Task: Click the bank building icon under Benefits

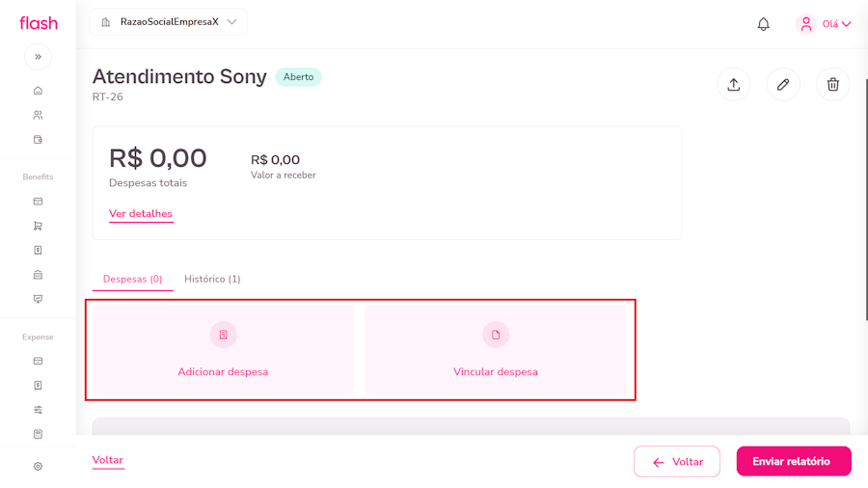Action: 38,274
